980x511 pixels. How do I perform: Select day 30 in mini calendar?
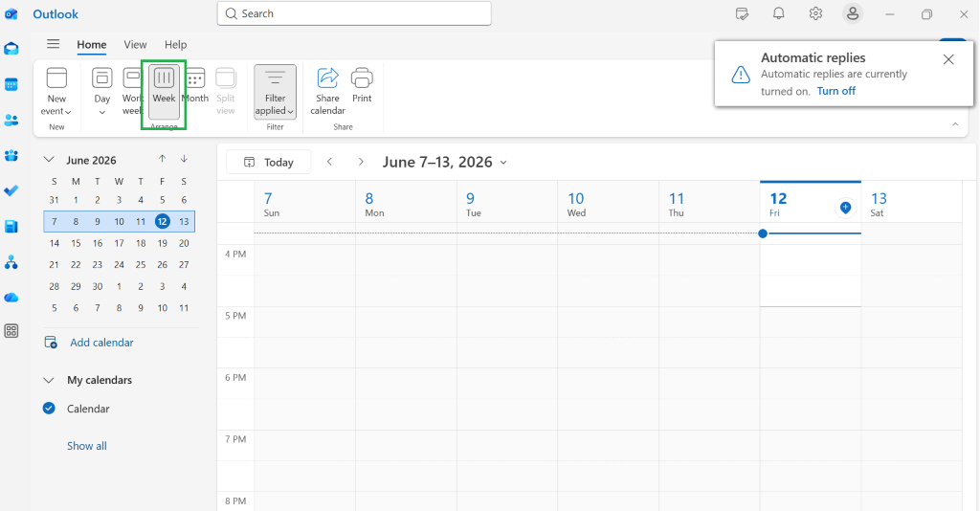click(x=98, y=286)
